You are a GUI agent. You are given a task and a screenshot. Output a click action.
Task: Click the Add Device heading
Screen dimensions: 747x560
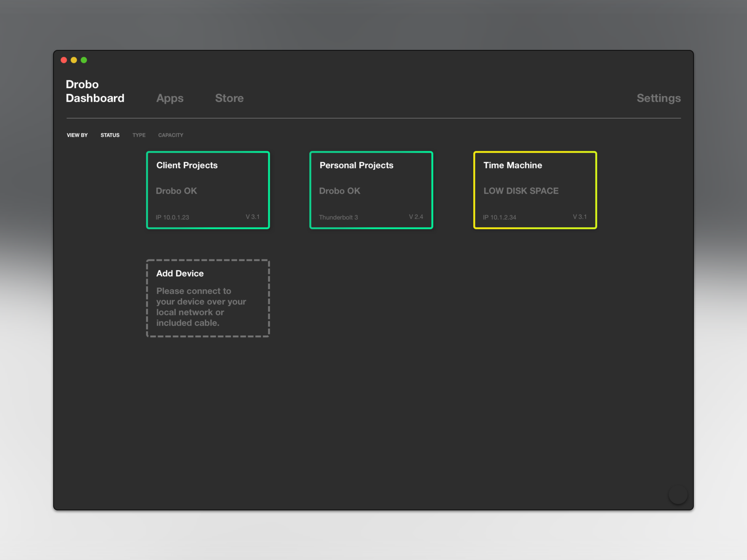180,273
